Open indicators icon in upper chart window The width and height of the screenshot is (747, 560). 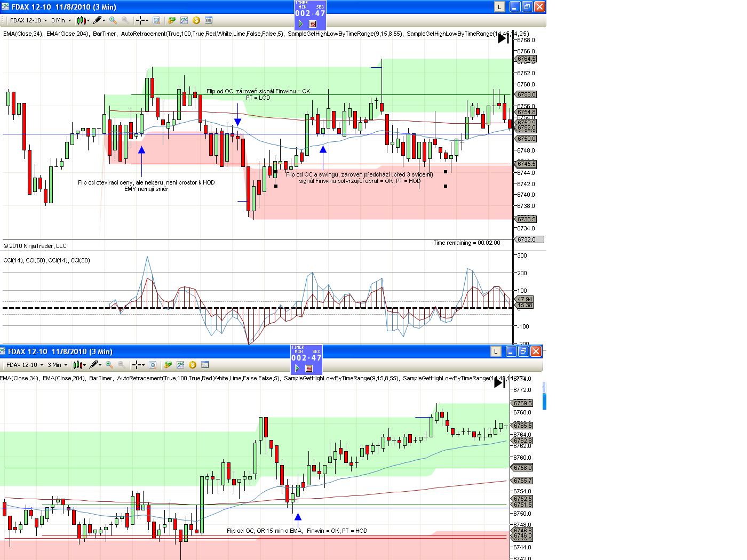(x=184, y=20)
